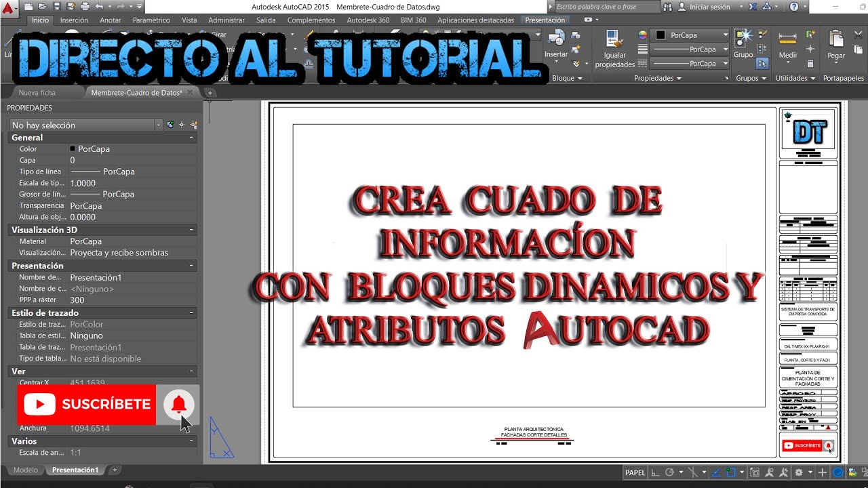Expand the Utilidades panel

(x=795, y=78)
